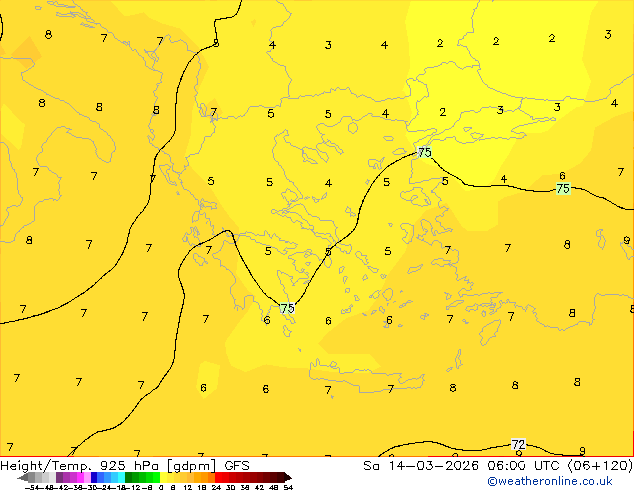Click the bright green color scale swatch
The height and width of the screenshot is (490, 634).
pyautogui.click(x=156, y=477)
